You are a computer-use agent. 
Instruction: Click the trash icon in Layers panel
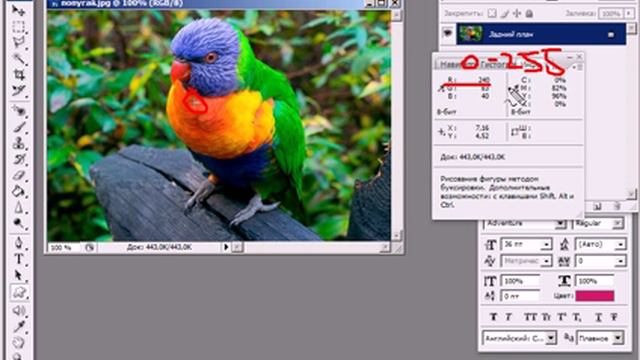[618, 207]
